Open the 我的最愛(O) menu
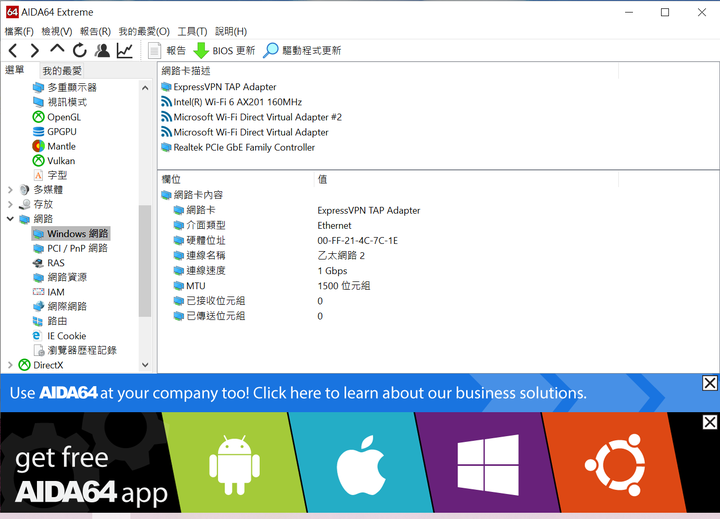Image resolution: width=720 pixels, height=519 pixels. click(x=144, y=31)
